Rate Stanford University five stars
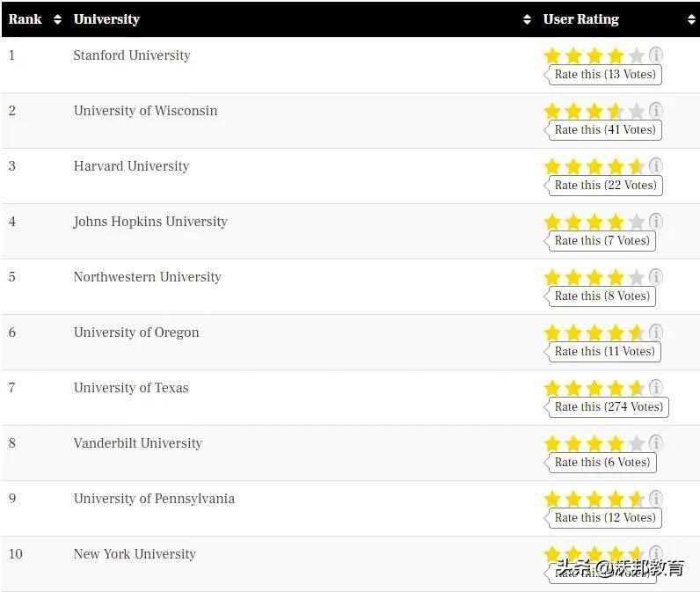 [x=637, y=56]
